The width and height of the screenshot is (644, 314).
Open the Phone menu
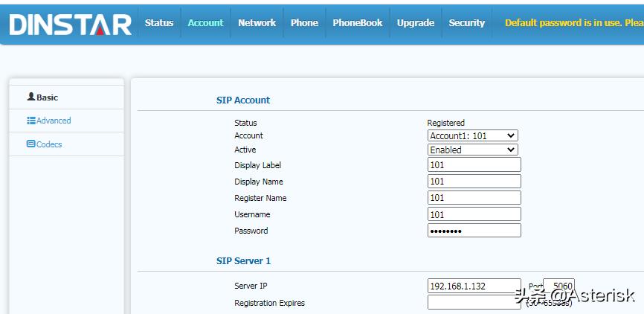click(x=304, y=23)
